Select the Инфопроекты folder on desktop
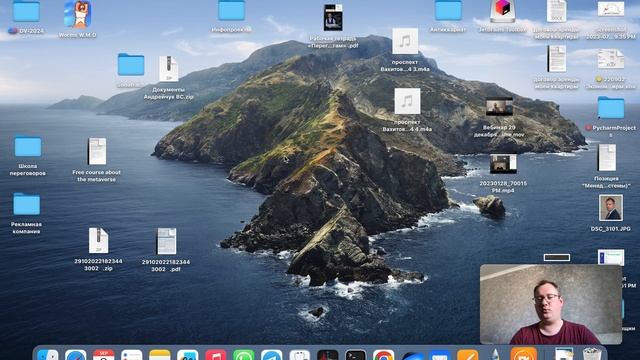Image resolution: width=640 pixels, height=360 pixels. [x=231, y=10]
